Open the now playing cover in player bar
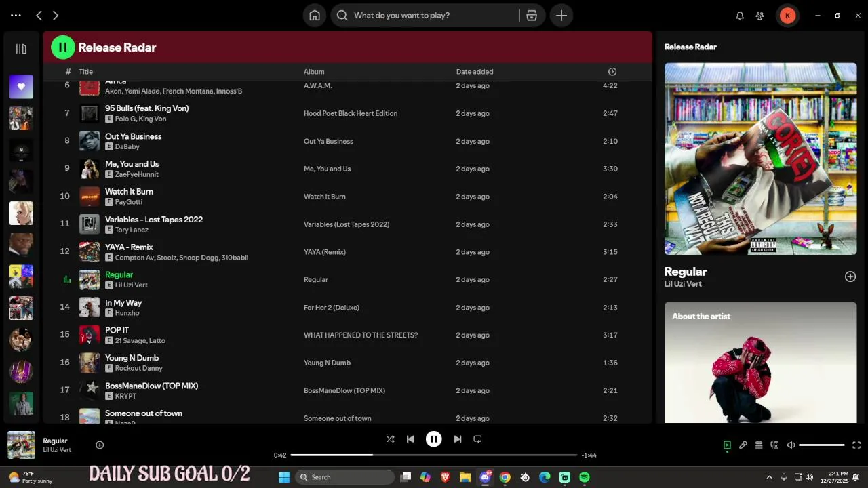The width and height of the screenshot is (868, 488). click(x=21, y=445)
